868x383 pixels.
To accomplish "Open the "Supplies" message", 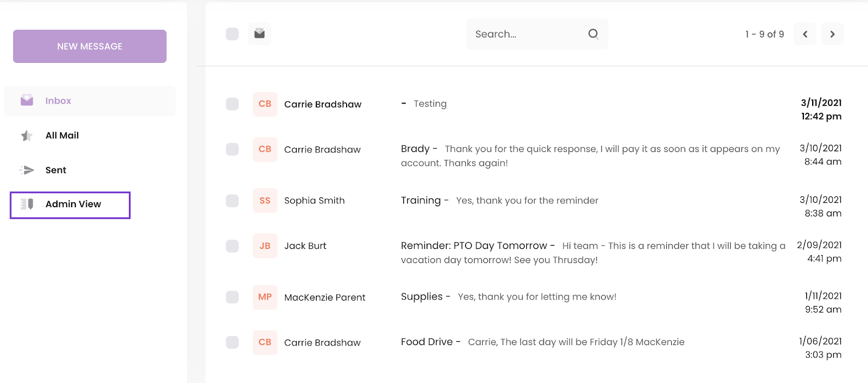I will [x=509, y=297].
